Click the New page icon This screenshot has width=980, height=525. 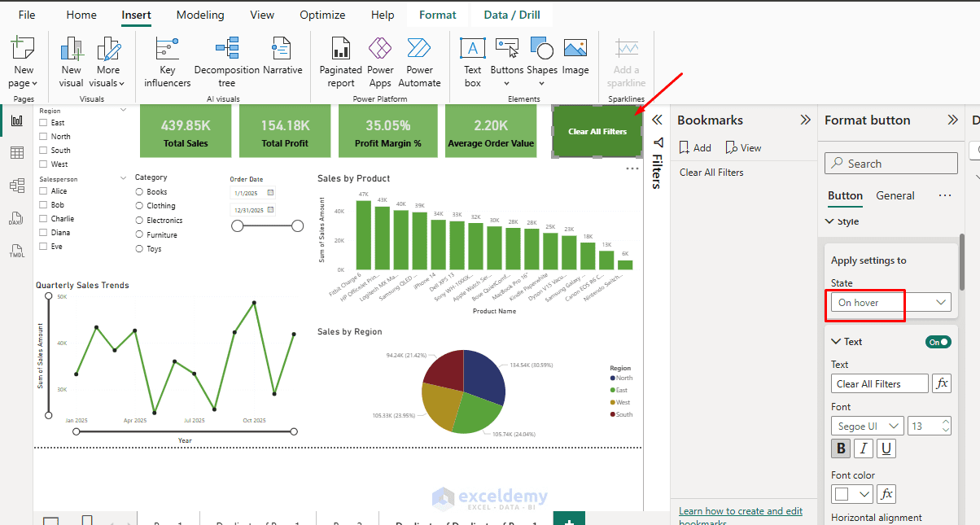click(23, 48)
